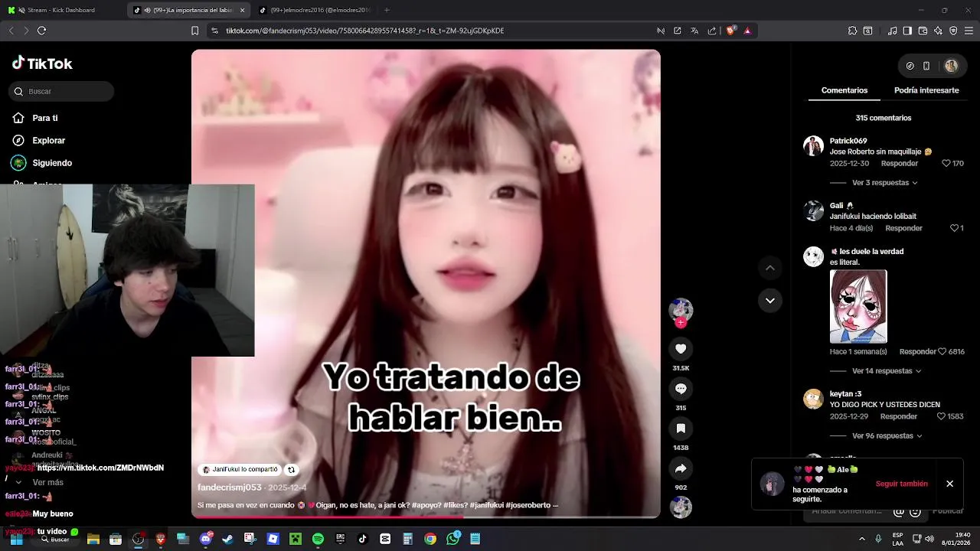Expand Ver 14 respuestas under les duele la verdad
The image size is (980, 551).
point(887,371)
